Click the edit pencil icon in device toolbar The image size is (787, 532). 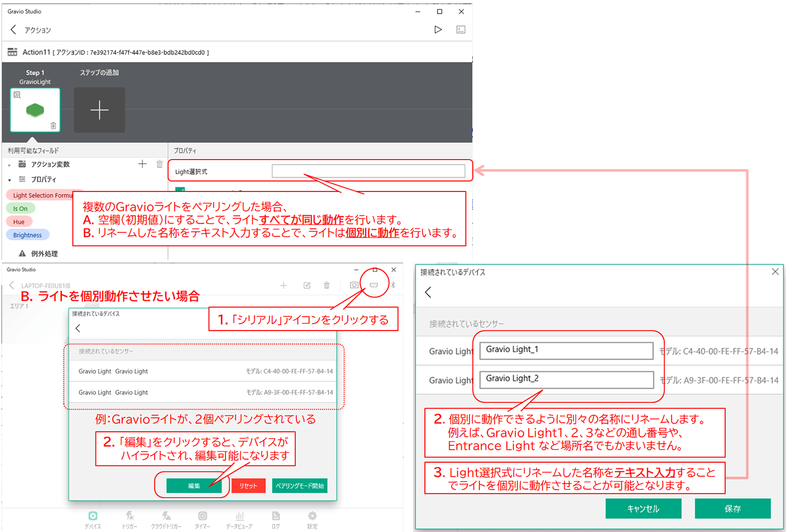coord(307,285)
